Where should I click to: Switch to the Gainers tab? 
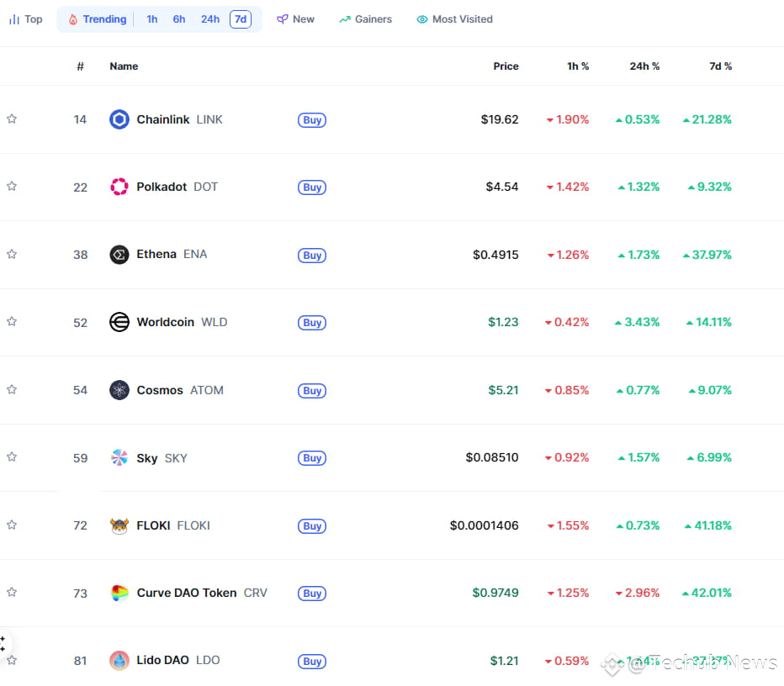point(365,19)
